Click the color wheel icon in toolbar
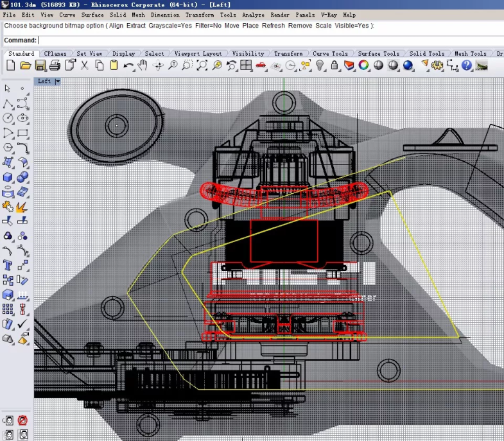The height and width of the screenshot is (441, 504). (x=363, y=65)
